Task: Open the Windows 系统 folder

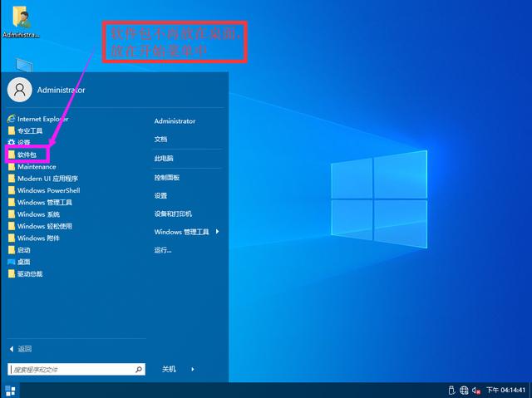Action: [x=34, y=214]
